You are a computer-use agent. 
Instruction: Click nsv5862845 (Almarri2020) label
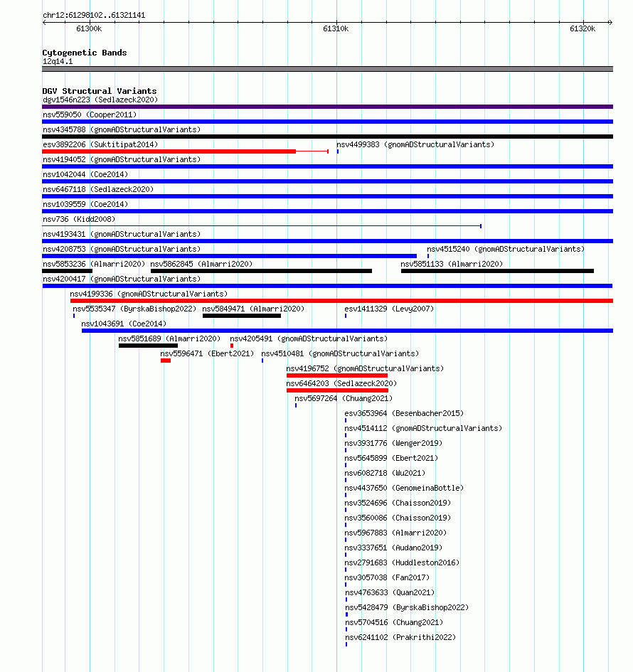[x=201, y=265]
